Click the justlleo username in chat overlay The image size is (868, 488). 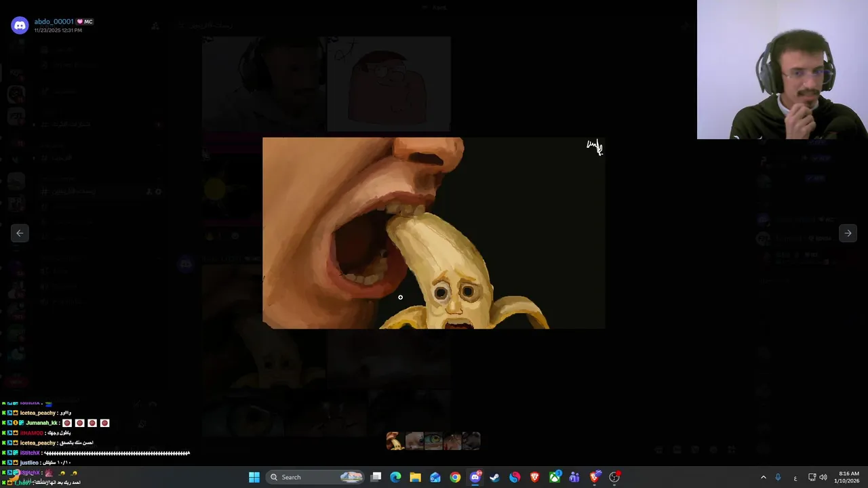31,463
